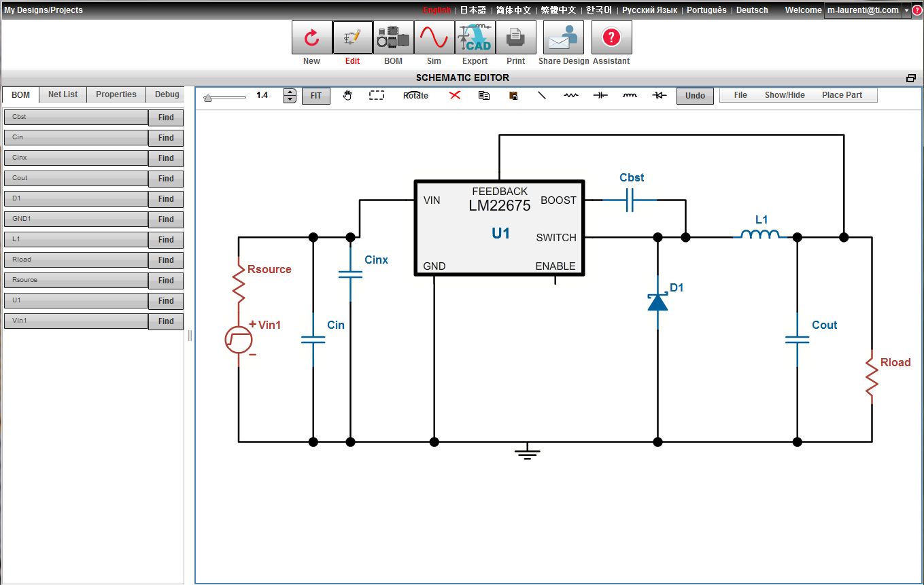Click the red X delete tool
The width and height of the screenshot is (924, 585).
point(455,95)
